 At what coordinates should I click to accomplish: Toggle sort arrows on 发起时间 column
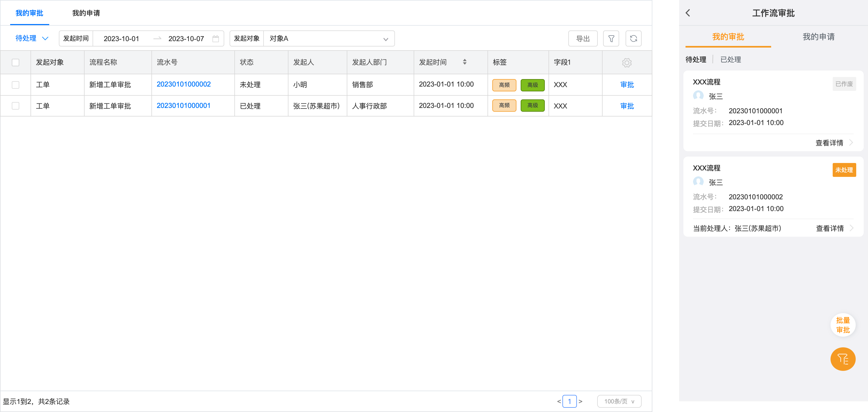click(x=465, y=62)
